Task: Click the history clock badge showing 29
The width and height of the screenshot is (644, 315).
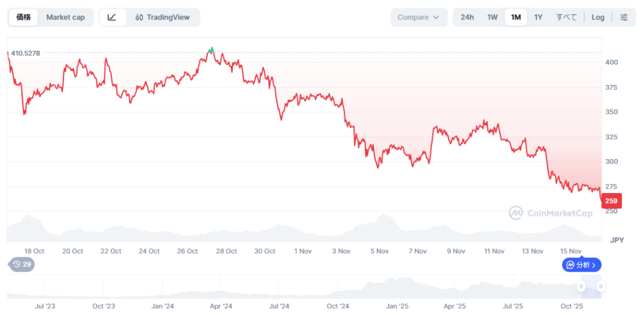Action: [x=22, y=265]
